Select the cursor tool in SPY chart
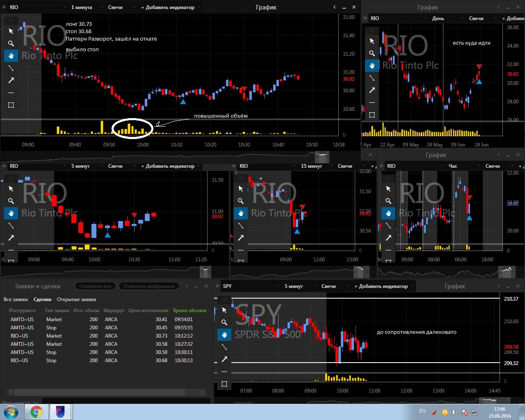Image resolution: width=525 pixels, height=420 pixels. tap(224, 310)
